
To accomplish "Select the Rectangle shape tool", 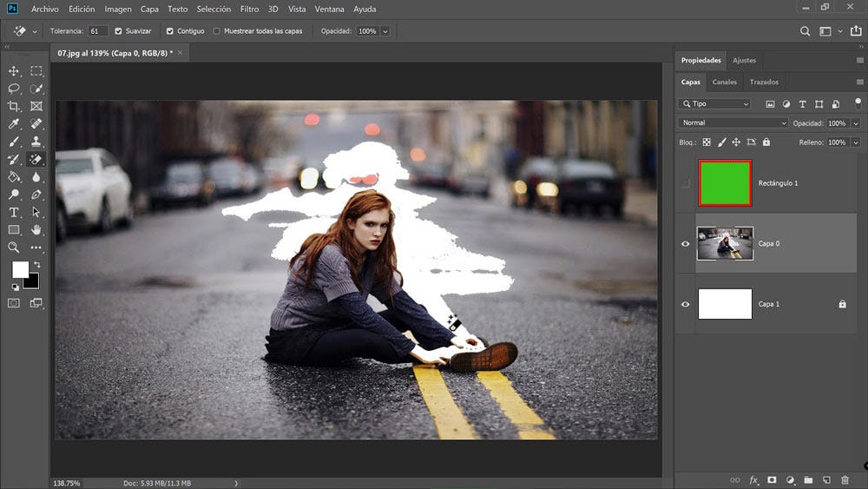I will tap(14, 230).
